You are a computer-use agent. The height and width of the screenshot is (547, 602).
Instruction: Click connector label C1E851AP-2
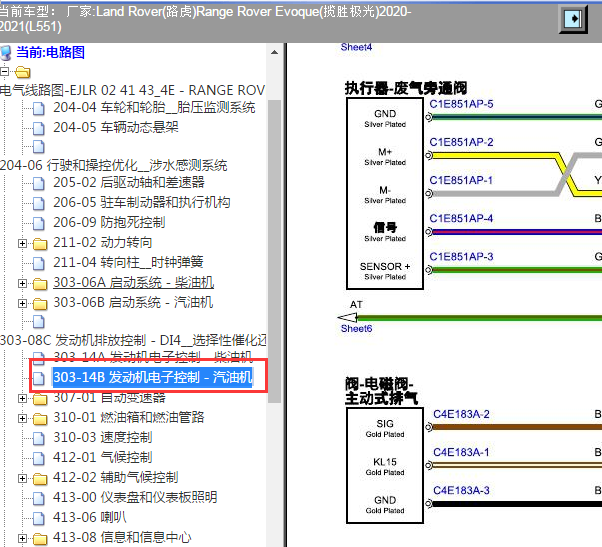[461, 142]
